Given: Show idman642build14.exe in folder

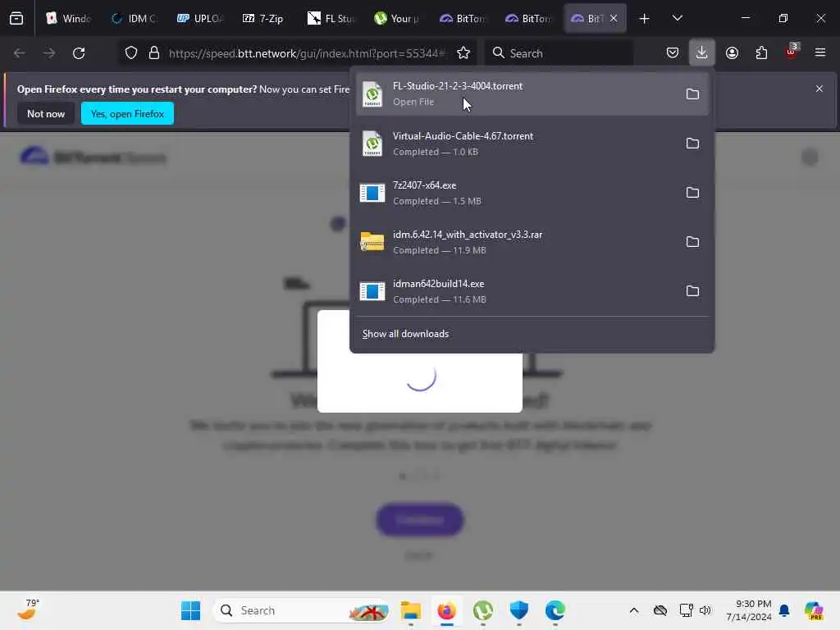Looking at the screenshot, I should (x=692, y=291).
